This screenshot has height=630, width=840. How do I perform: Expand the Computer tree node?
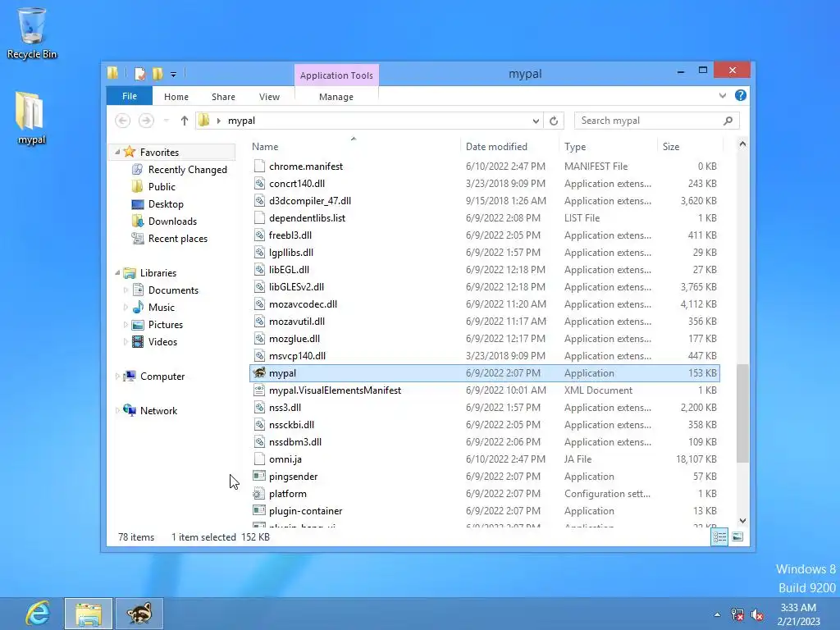(117, 376)
